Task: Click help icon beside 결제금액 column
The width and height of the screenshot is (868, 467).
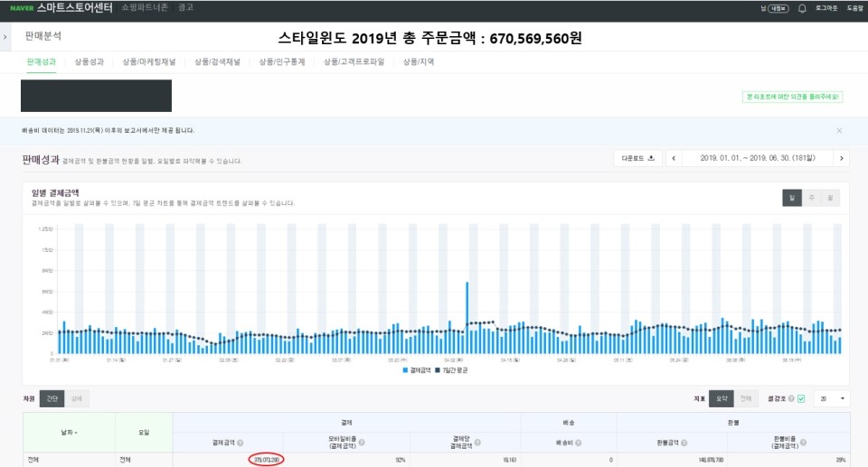Action: click(x=241, y=443)
